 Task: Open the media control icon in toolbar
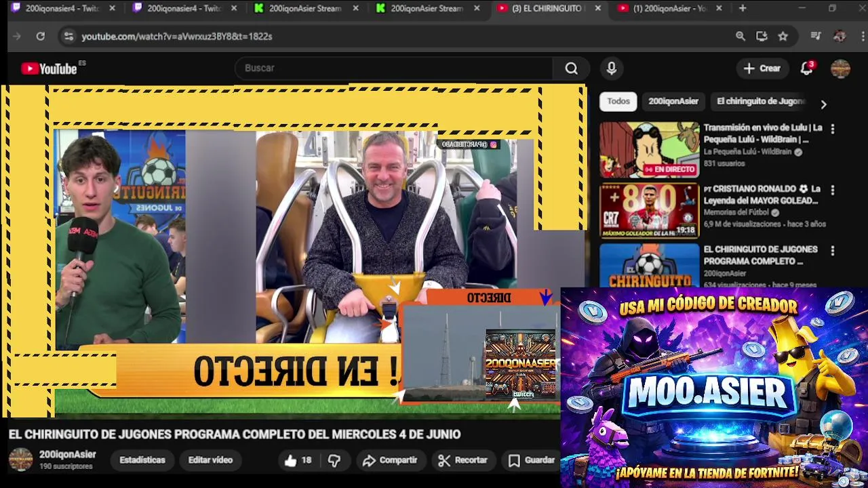click(816, 37)
